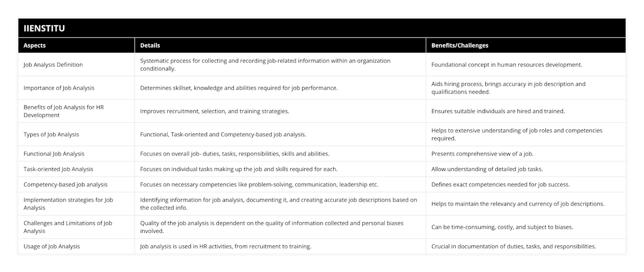The width and height of the screenshot is (644, 272).
Task: Click the Benefits/Challenges column header
Action: point(460,46)
